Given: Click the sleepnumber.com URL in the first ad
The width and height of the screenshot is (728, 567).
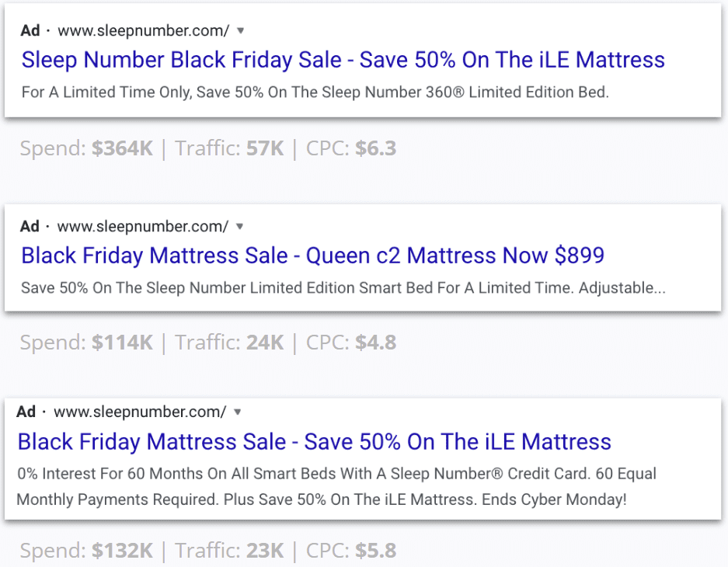Looking at the screenshot, I should coord(144,31).
